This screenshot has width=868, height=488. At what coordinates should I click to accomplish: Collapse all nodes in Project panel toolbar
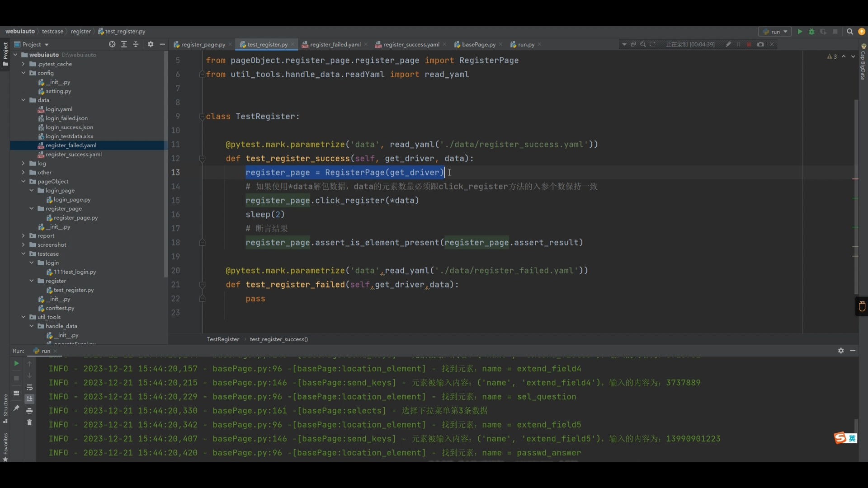(x=136, y=44)
